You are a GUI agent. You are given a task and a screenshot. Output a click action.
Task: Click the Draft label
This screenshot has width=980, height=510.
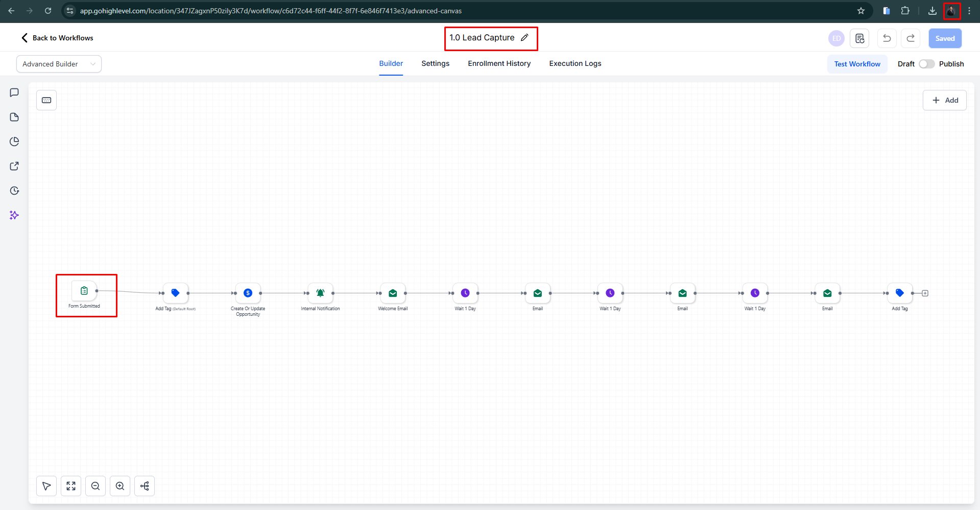906,64
